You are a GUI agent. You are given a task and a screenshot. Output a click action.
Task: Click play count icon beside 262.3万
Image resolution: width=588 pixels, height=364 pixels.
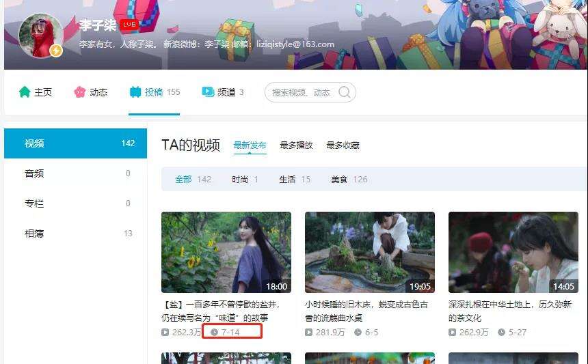(x=165, y=332)
